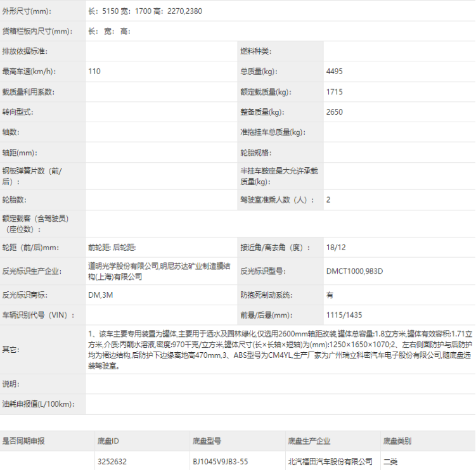The height and width of the screenshot is (470, 476).
Task: Click the 外形尺寸(mm) label cell
Action: point(29,11)
